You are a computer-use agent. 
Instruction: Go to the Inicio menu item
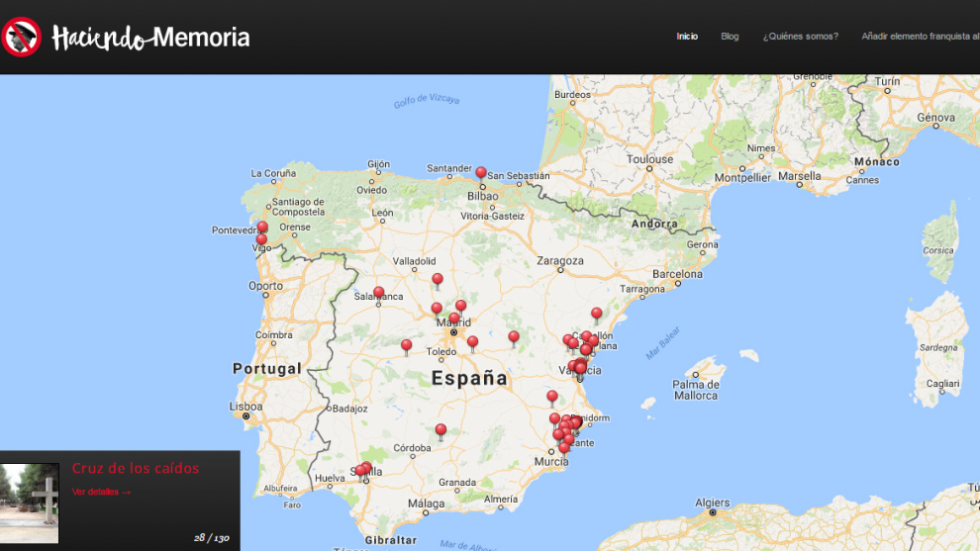tap(687, 37)
